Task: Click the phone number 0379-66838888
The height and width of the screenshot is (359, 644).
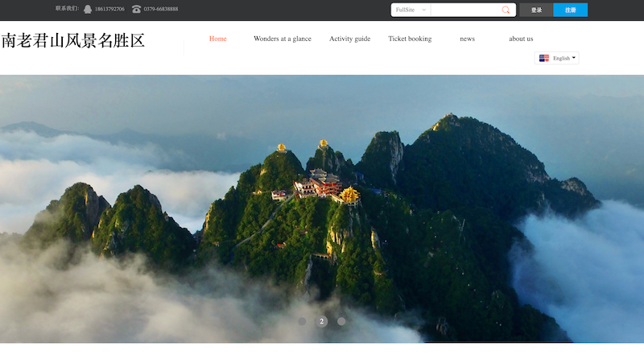Action: coord(160,9)
